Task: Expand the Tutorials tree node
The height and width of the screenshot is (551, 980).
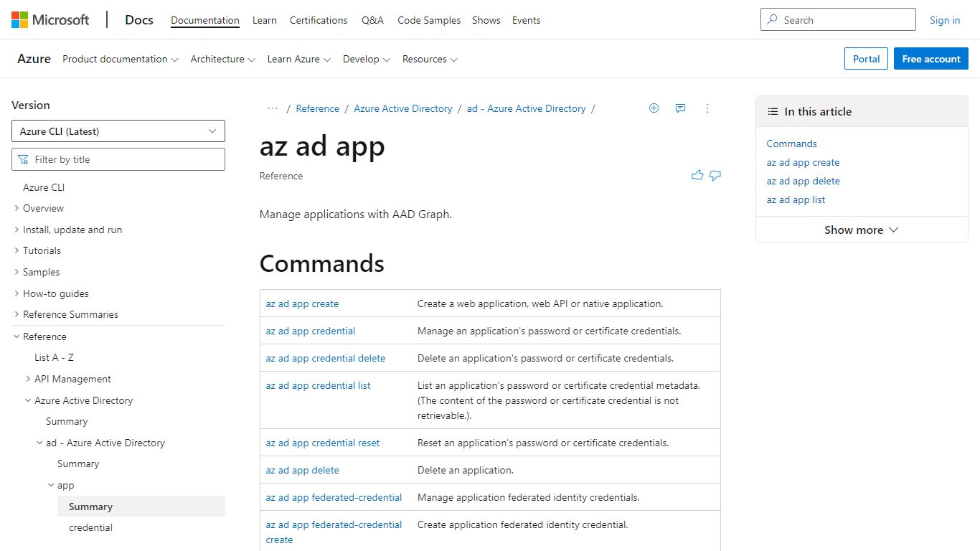Action: tap(17, 250)
